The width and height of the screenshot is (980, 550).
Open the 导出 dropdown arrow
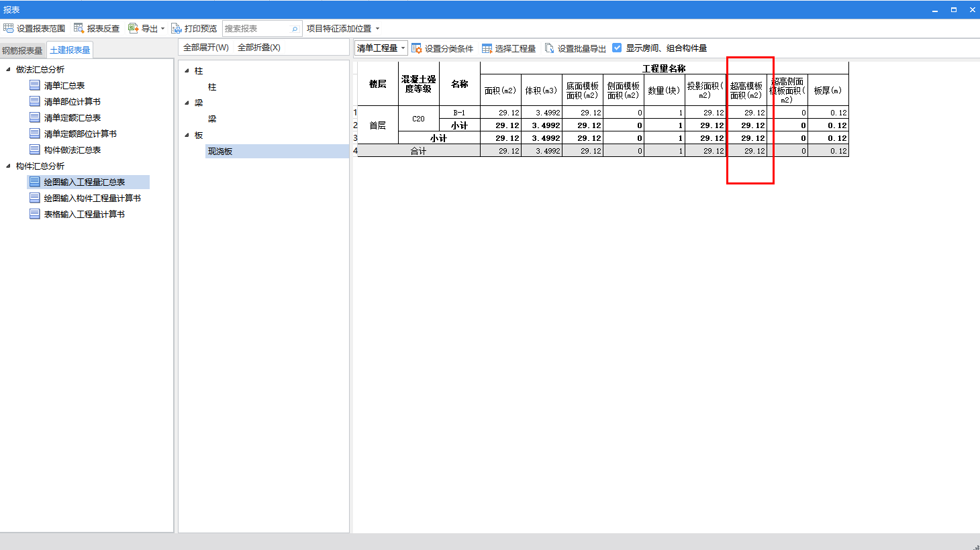pos(162,29)
